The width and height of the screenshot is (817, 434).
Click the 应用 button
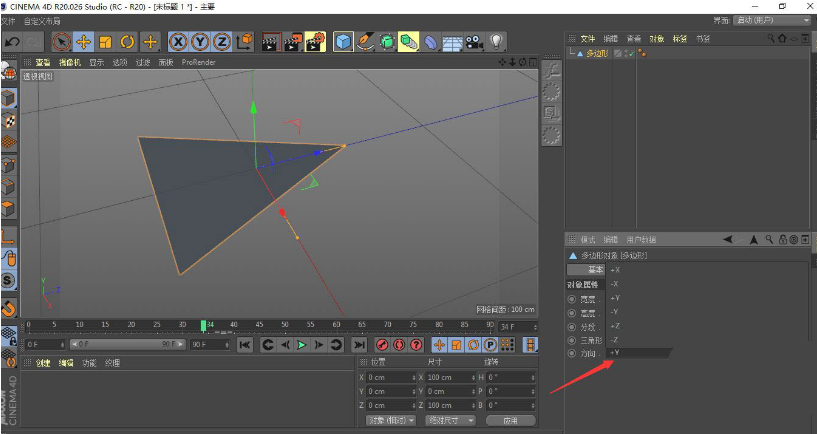tap(509, 420)
